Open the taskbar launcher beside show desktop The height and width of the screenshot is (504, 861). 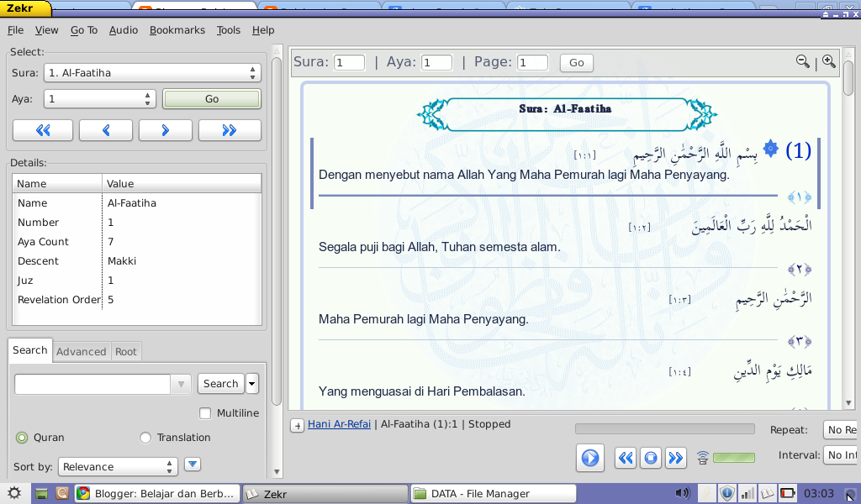click(62, 494)
